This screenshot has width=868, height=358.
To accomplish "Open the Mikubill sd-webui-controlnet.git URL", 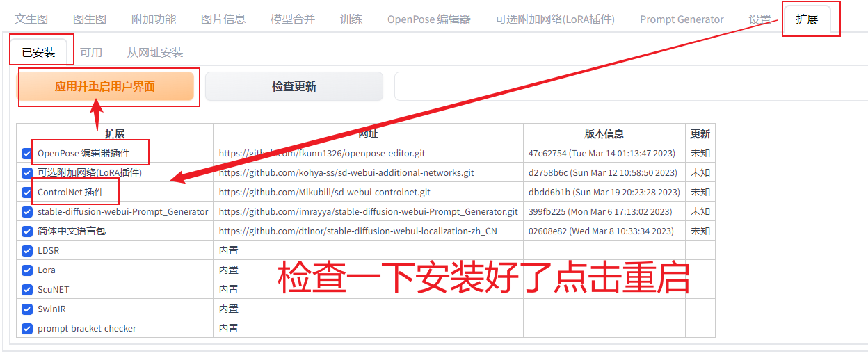I will coord(325,192).
